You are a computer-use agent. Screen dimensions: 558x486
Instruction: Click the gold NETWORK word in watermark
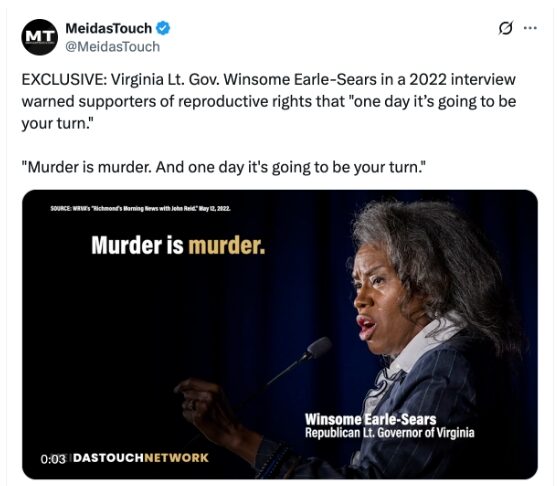[x=177, y=458]
